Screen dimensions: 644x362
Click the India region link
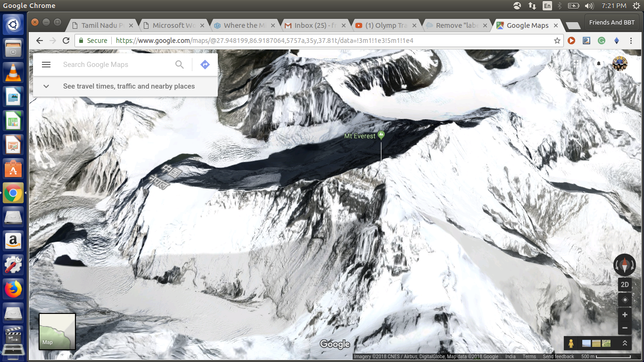click(x=510, y=357)
